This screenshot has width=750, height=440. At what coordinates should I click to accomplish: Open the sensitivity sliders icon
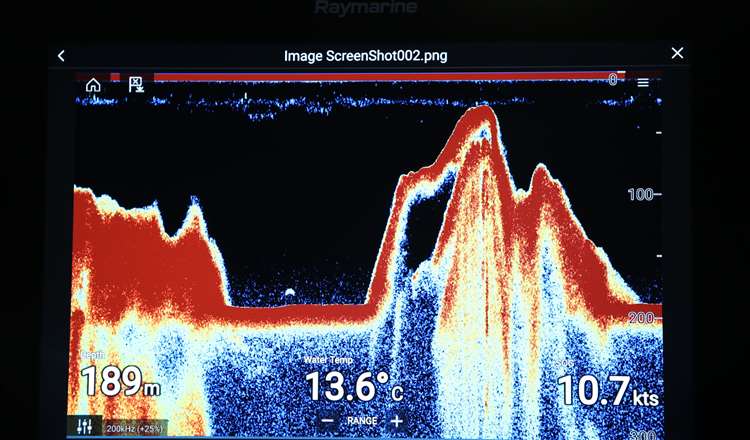[84, 425]
